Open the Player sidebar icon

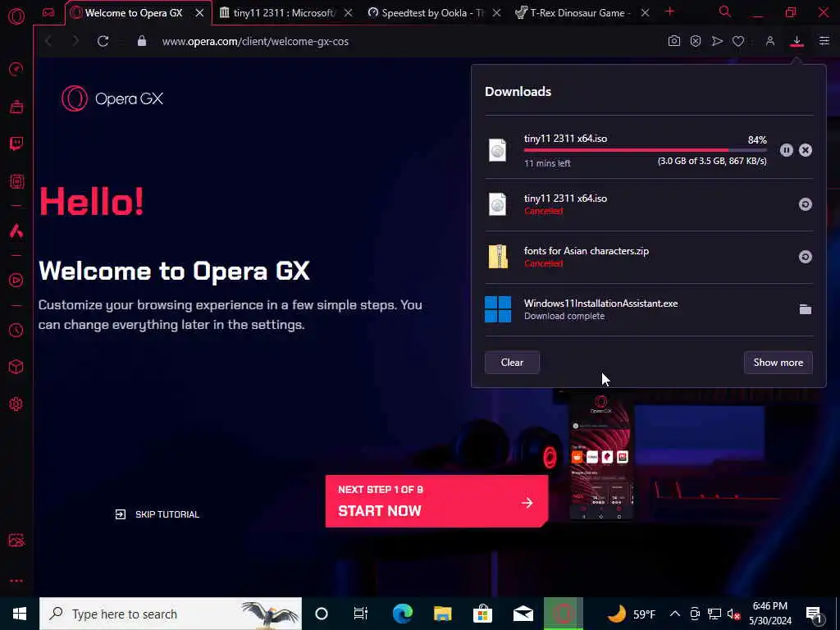tap(16, 281)
